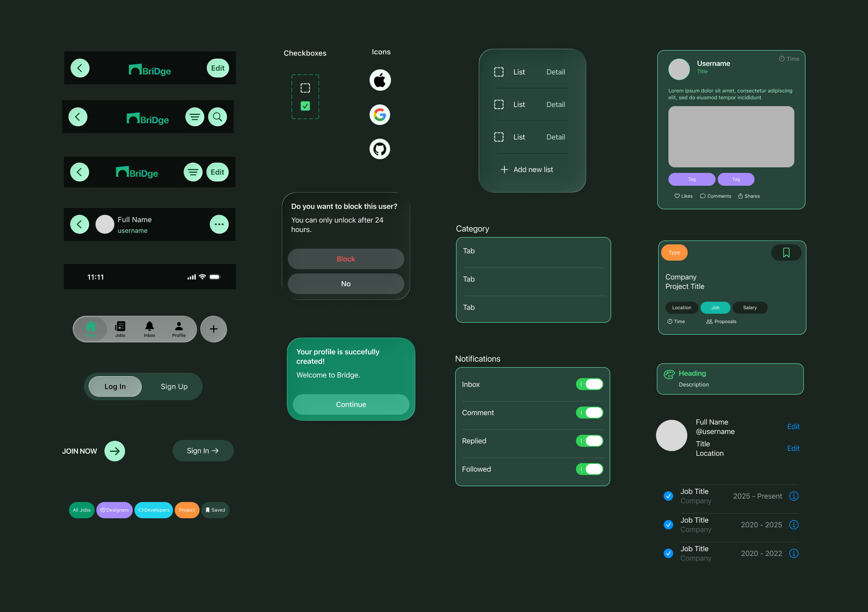Image resolution: width=868 pixels, height=612 pixels.
Task: Click the filter icon next to Edit in header
Action: pyautogui.click(x=193, y=172)
